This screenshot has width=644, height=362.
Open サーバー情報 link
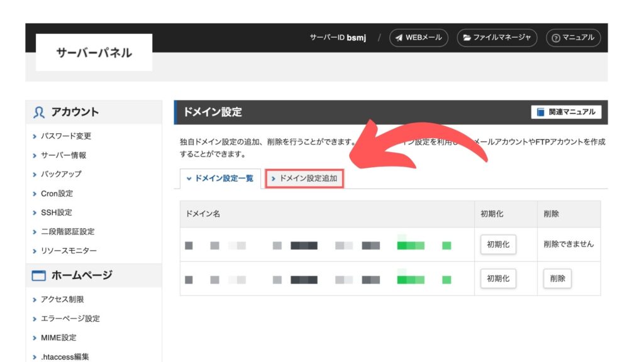point(64,155)
